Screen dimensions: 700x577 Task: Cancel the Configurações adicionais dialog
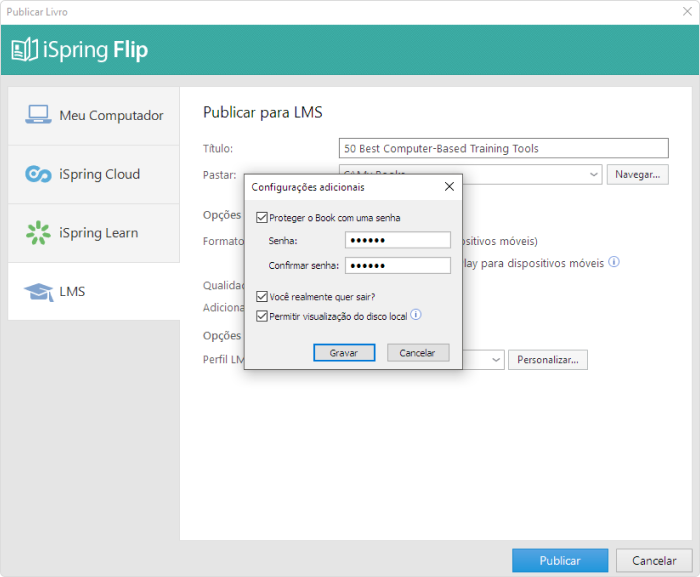pyautogui.click(x=418, y=353)
